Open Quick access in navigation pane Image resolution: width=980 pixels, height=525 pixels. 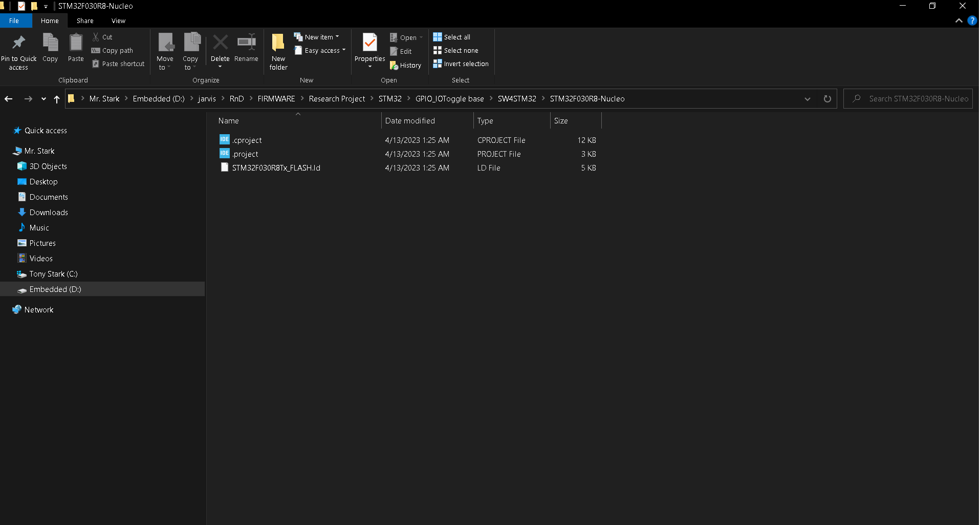(46, 131)
